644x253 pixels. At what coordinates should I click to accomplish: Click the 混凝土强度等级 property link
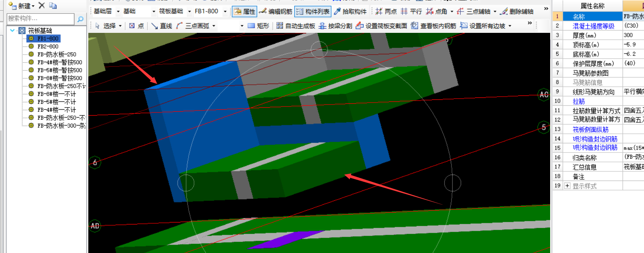tap(593, 26)
